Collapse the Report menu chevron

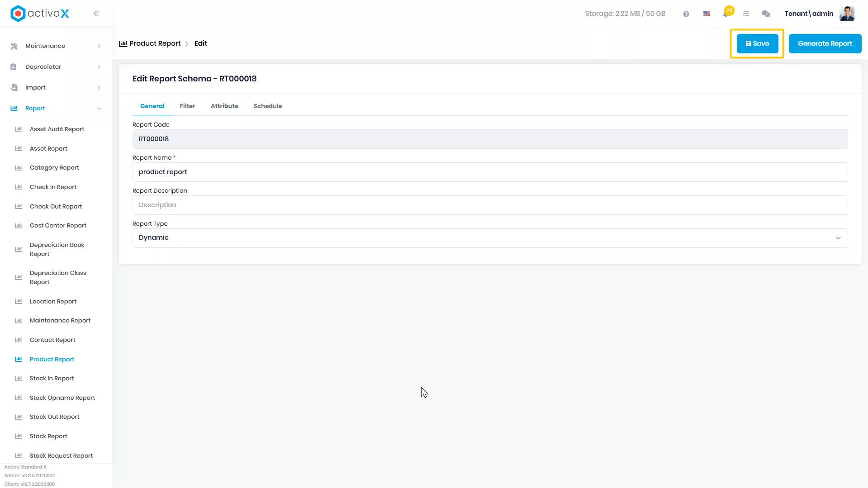[x=99, y=109]
